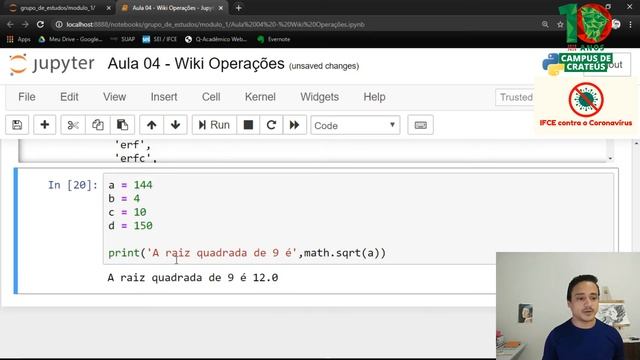Cut selected cells with scissors icon
This screenshot has height=360, width=640.
click(x=73, y=125)
